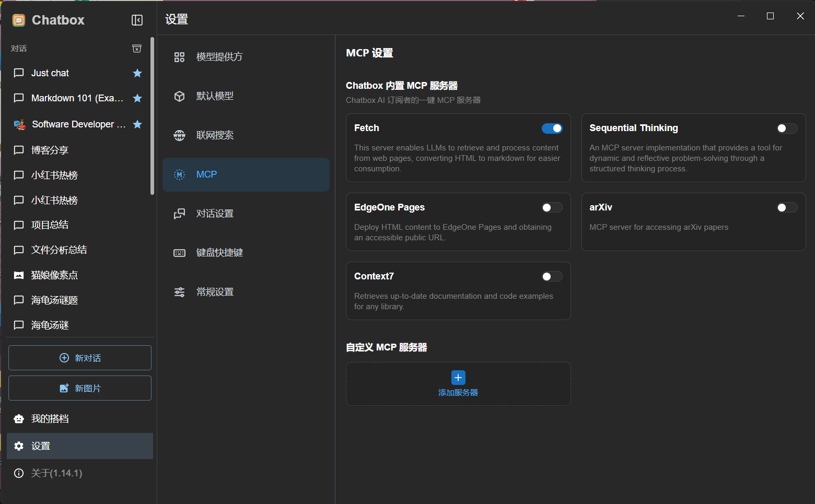Click the robot icon beside 我的搭档
This screenshot has height=504, width=815.
click(19, 419)
